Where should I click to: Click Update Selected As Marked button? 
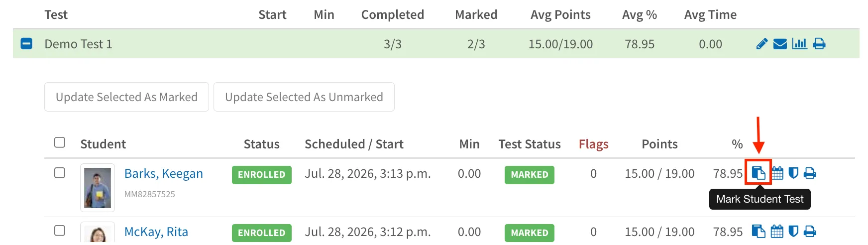[x=126, y=97]
